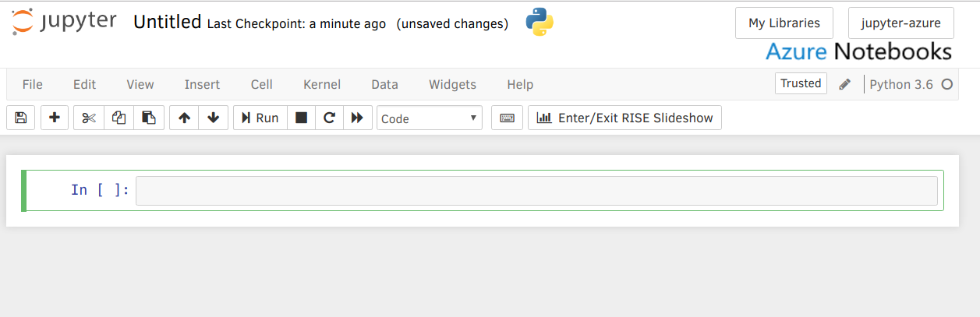Toggle Enter/Exit RISE Slideshow

624,118
